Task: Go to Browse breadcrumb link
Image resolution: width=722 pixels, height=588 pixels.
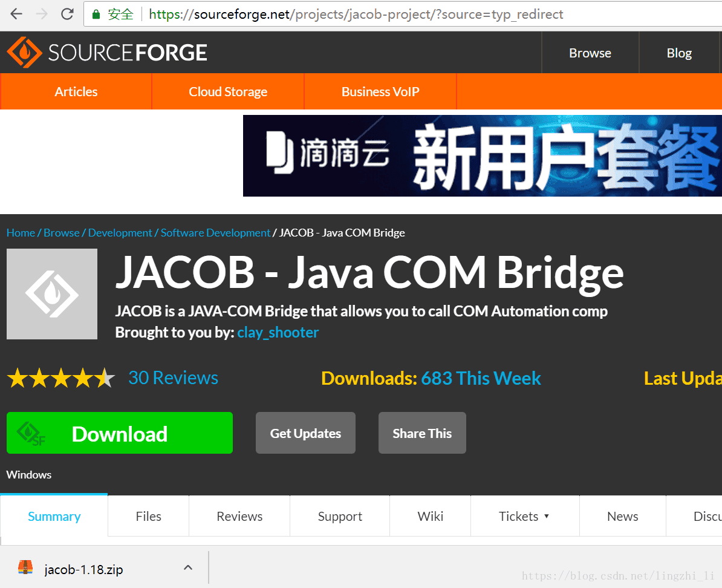Action: (61, 233)
